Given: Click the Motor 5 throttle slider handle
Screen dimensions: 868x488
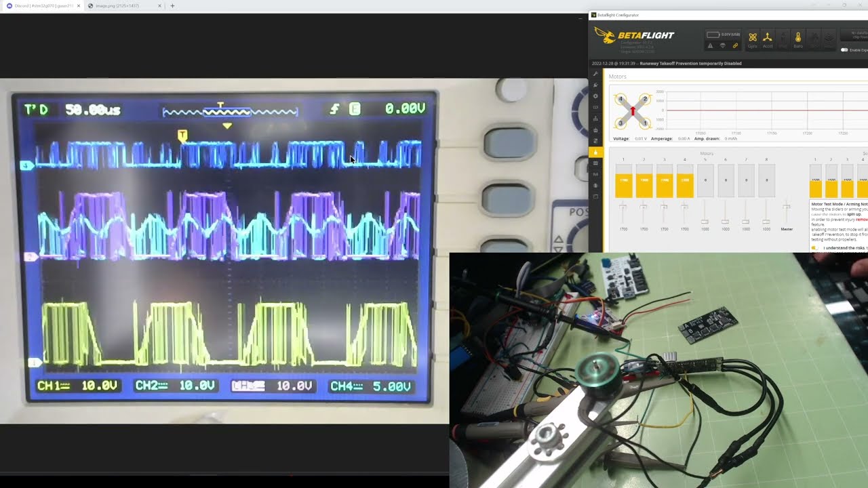Looking at the screenshot, I should 705,222.
